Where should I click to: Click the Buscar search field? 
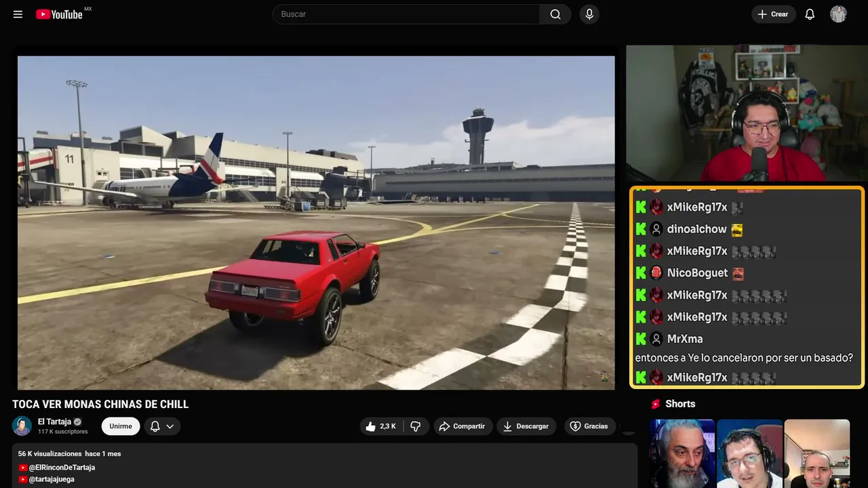point(406,14)
